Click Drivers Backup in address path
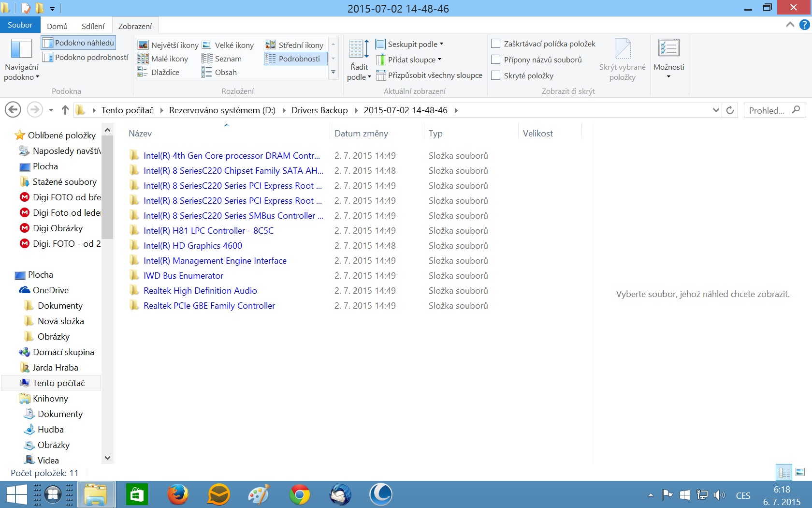The height and width of the screenshot is (508, 812). point(319,110)
